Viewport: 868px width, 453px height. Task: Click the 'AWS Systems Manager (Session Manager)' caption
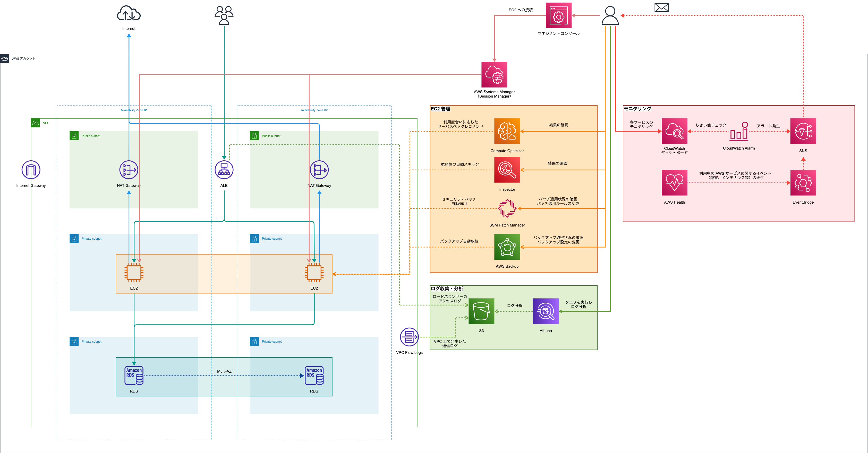pos(494,94)
